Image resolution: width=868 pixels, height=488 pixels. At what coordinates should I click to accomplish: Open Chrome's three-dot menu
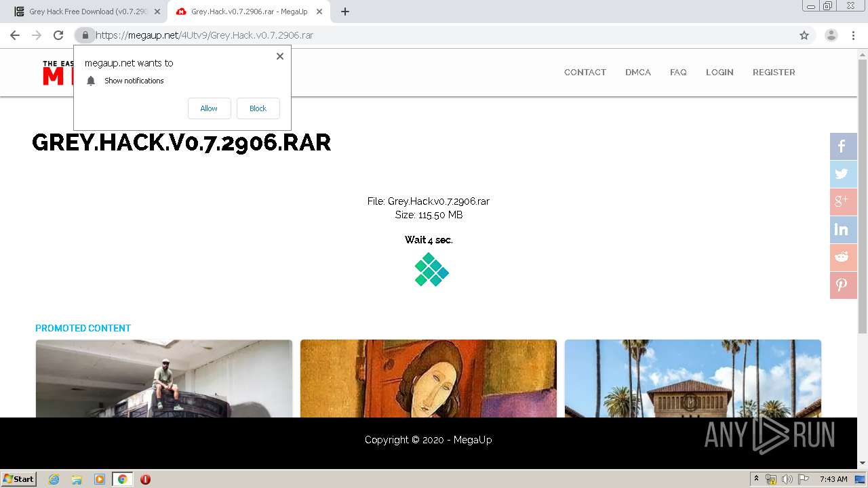click(853, 35)
